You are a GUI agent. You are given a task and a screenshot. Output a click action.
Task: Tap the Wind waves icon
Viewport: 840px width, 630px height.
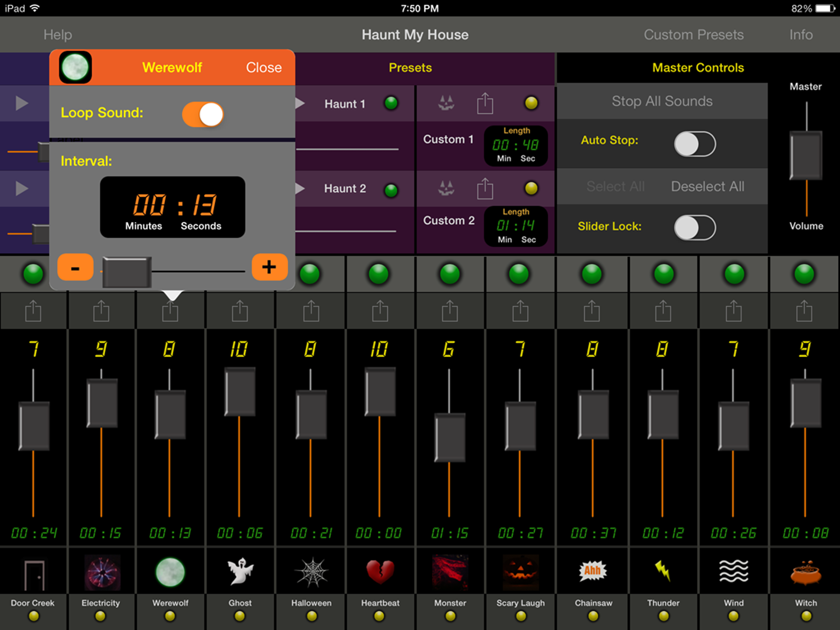pos(734,571)
